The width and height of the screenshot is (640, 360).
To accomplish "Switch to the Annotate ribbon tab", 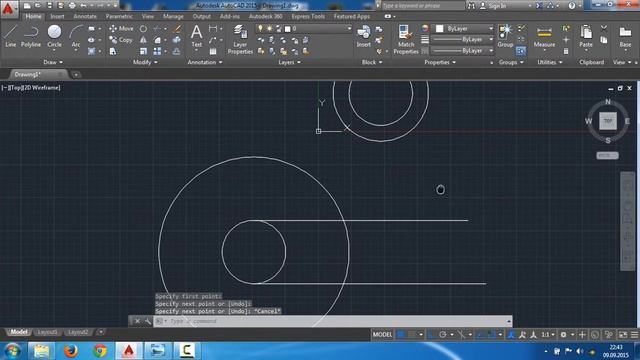I will coord(85,16).
